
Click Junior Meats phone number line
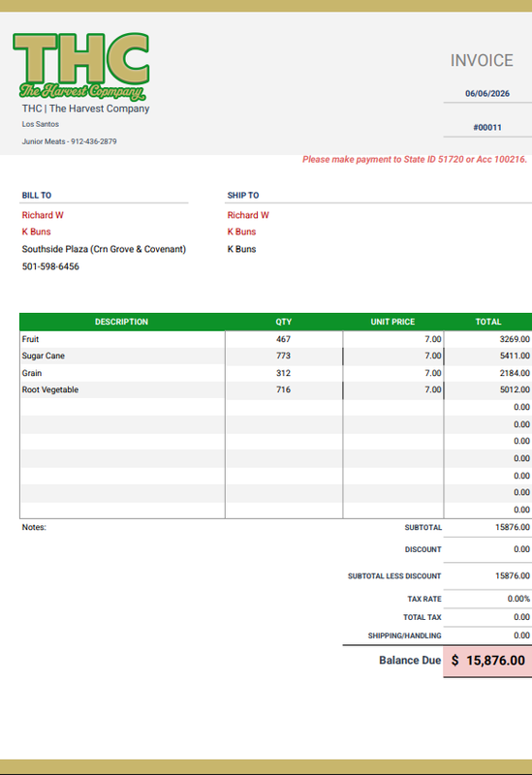point(69,141)
